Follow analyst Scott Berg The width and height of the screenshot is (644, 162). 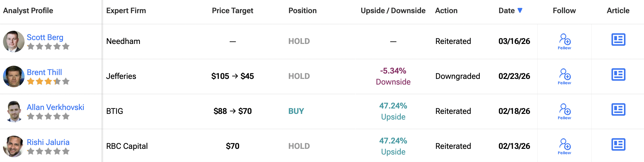pos(565,41)
